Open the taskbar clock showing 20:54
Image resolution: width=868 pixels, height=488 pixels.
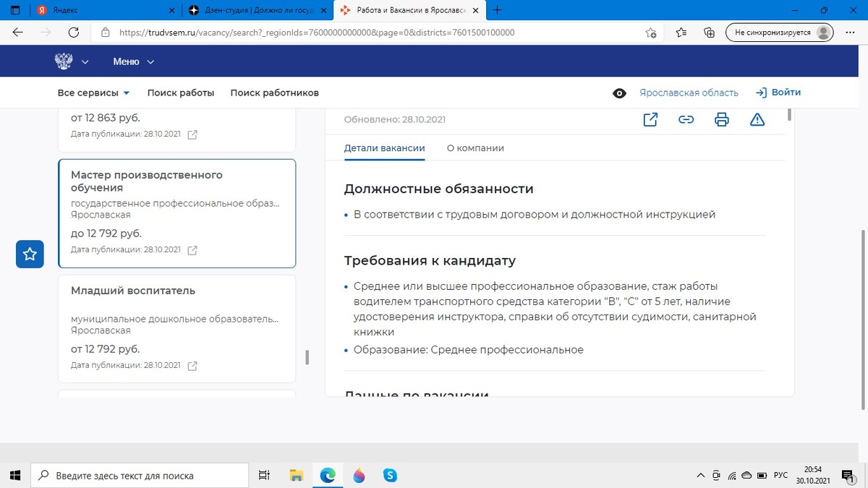[x=813, y=475]
